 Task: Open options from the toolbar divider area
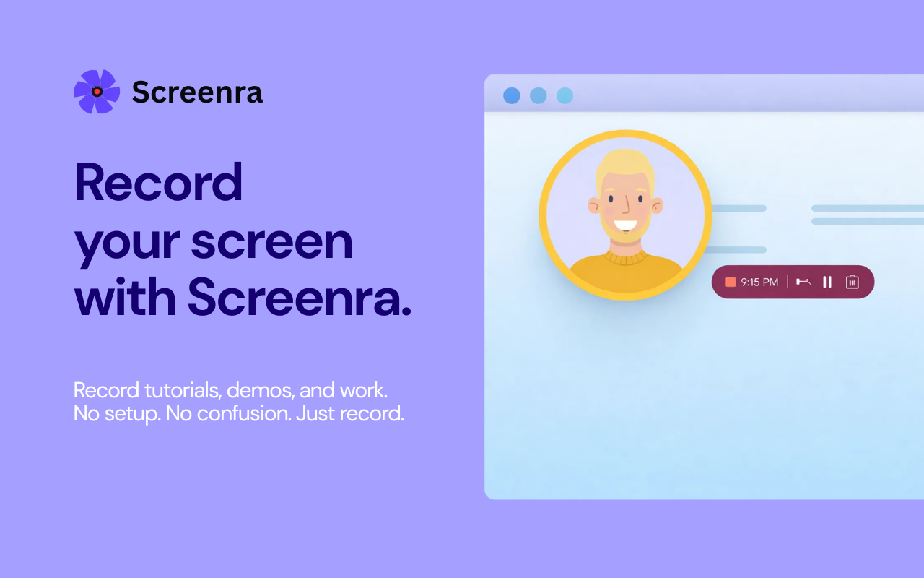coord(787,282)
